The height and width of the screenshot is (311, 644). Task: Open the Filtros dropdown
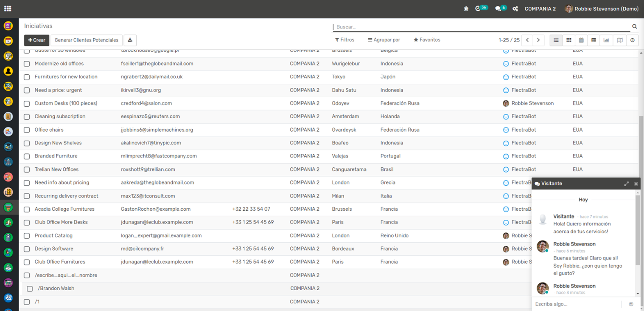click(344, 40)
